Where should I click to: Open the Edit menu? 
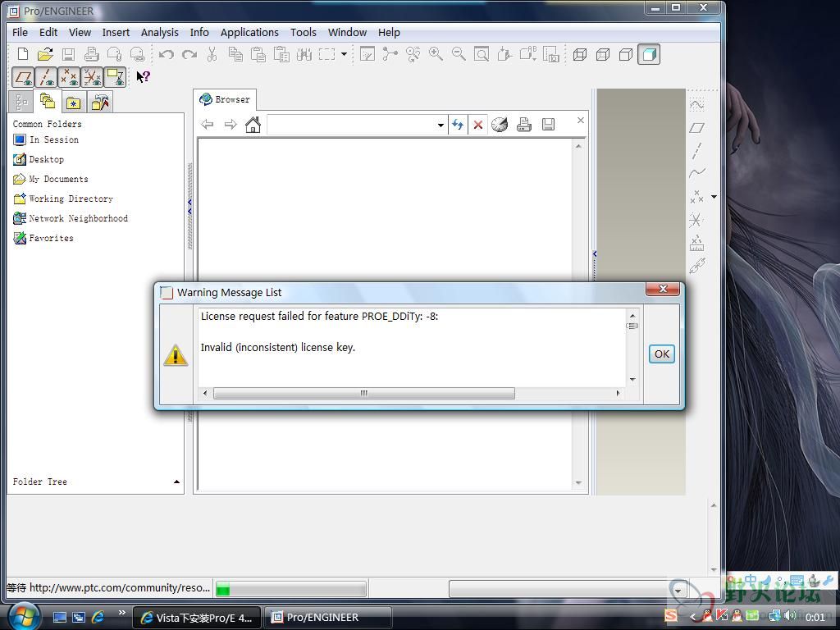[x=48, y=32]
